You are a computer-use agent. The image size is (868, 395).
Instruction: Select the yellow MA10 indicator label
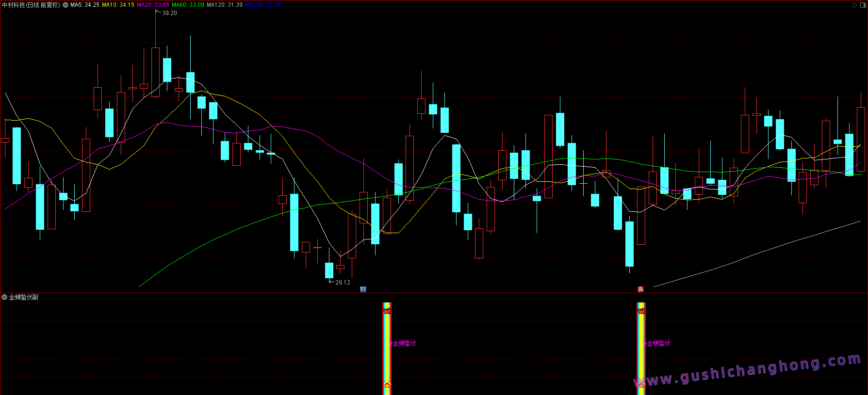[x=118, y=5]
